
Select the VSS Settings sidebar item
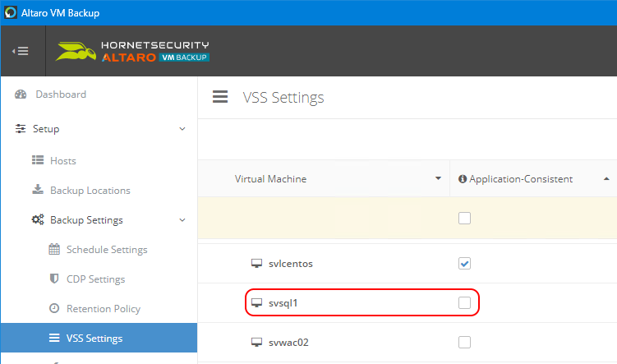tap(99, 338)
